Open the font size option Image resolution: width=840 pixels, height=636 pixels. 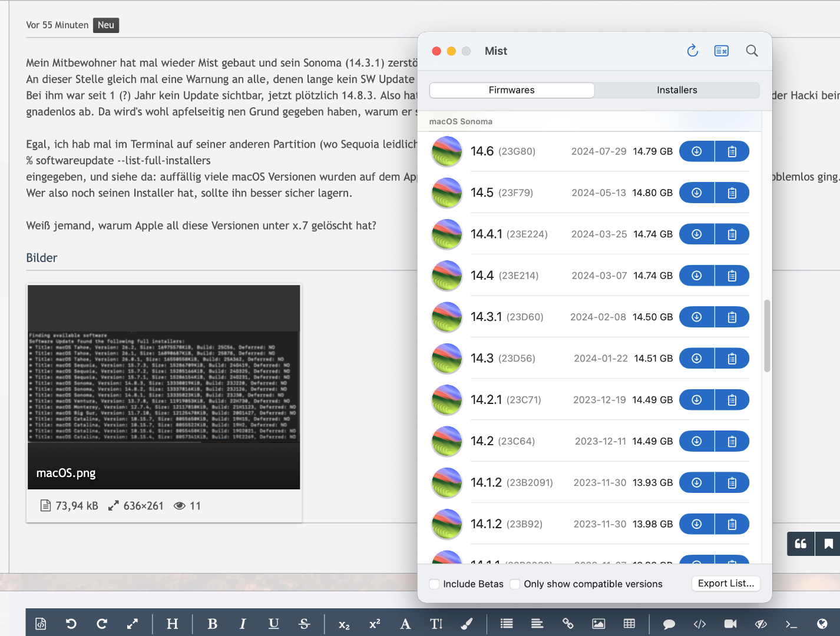(x=436, y=624)
